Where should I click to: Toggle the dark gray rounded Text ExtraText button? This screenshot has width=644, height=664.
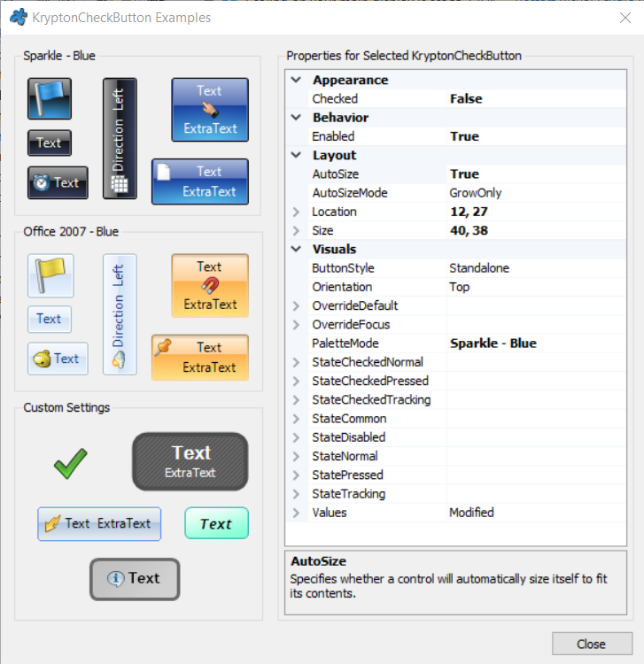(x=190, y=461)
